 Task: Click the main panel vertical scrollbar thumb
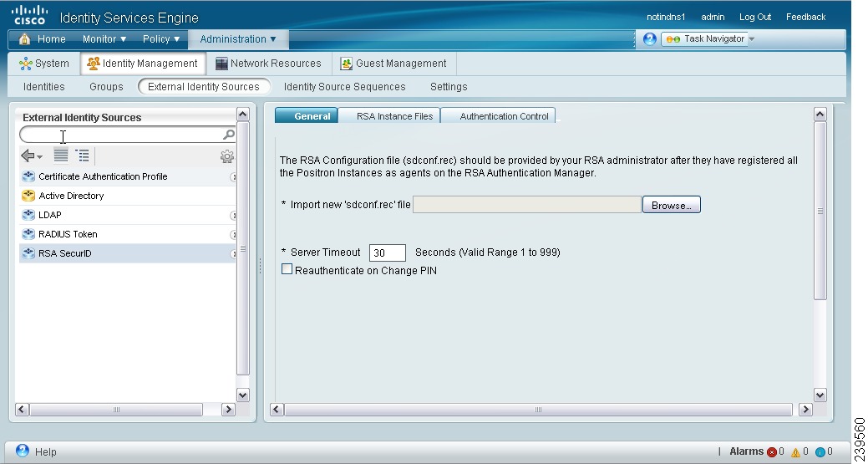click(820, 211)
